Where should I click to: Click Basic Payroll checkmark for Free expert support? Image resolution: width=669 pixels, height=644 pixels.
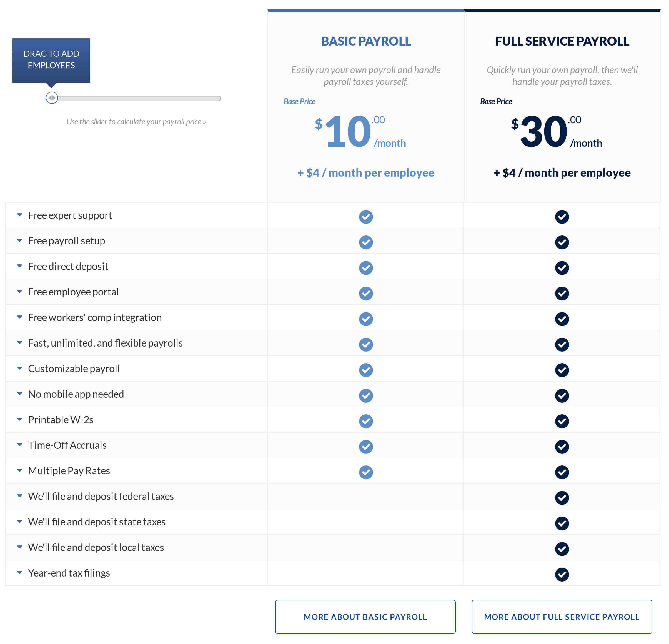365,217
